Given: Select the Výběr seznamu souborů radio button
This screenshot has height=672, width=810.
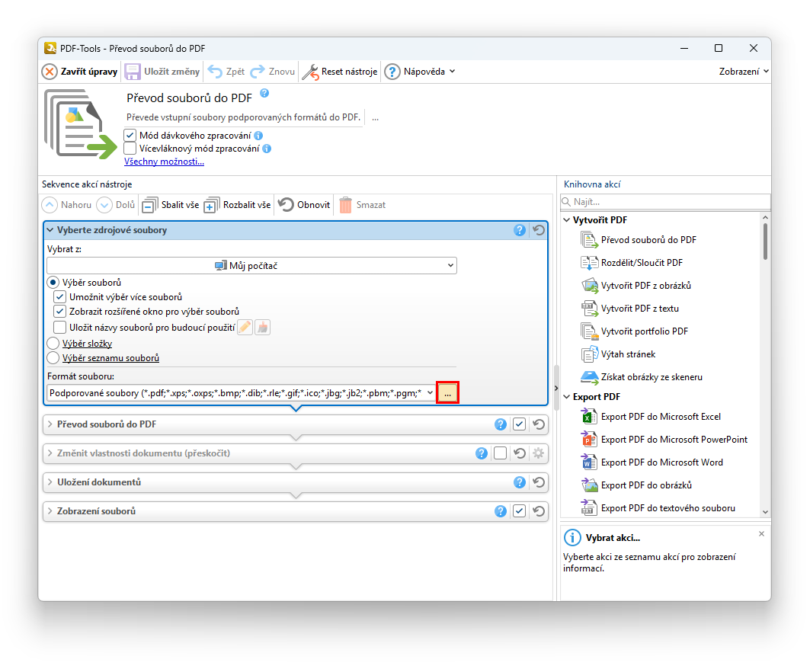Looking at the screenshot, I should pos(53,358).
